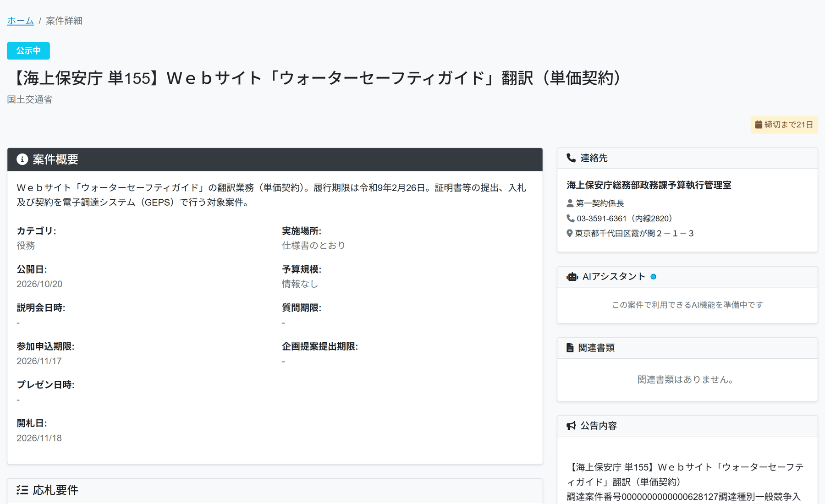Screen dimensions: 825x504
Task: Click the map pin icon beside 東京都千代田区
Action: pos(570,233)
